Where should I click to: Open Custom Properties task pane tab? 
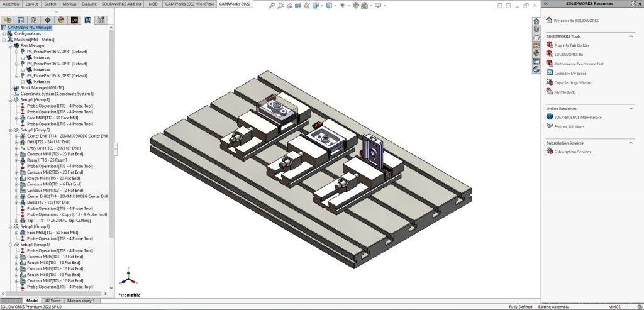(x=536, y=61)
